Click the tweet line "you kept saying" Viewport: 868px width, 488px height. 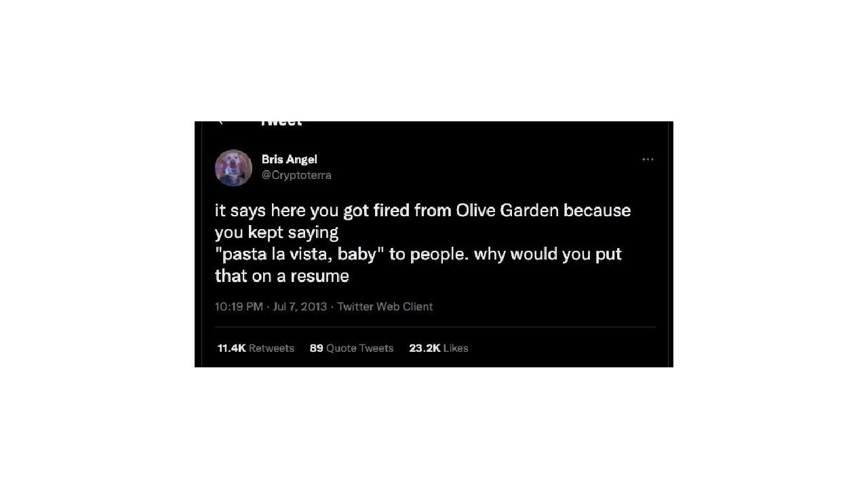pyautogui.click(x=277, y=233)
